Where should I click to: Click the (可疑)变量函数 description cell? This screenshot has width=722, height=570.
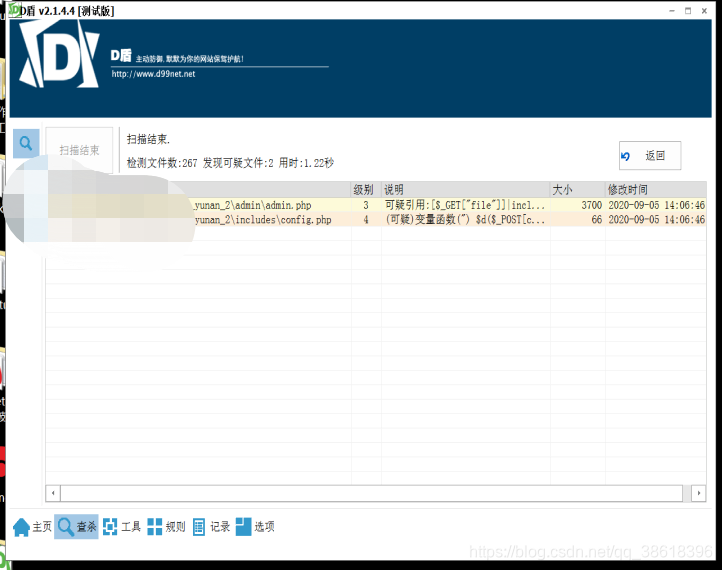[465, 220]
